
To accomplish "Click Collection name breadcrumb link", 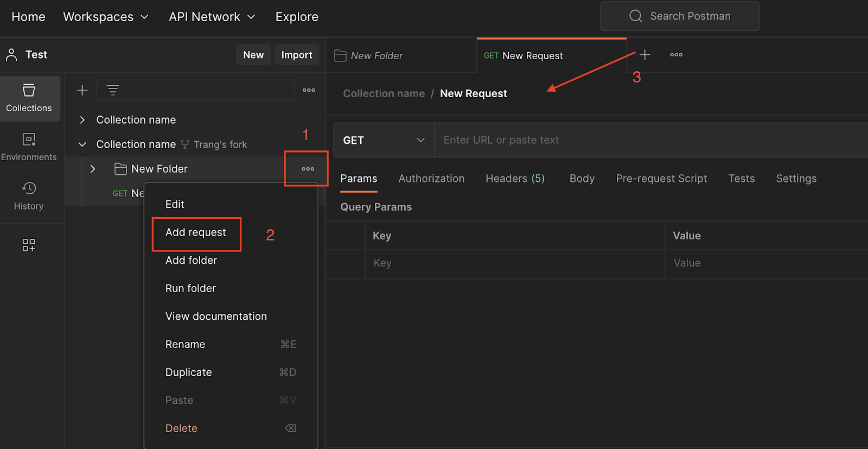I will [x=384, y=93].
